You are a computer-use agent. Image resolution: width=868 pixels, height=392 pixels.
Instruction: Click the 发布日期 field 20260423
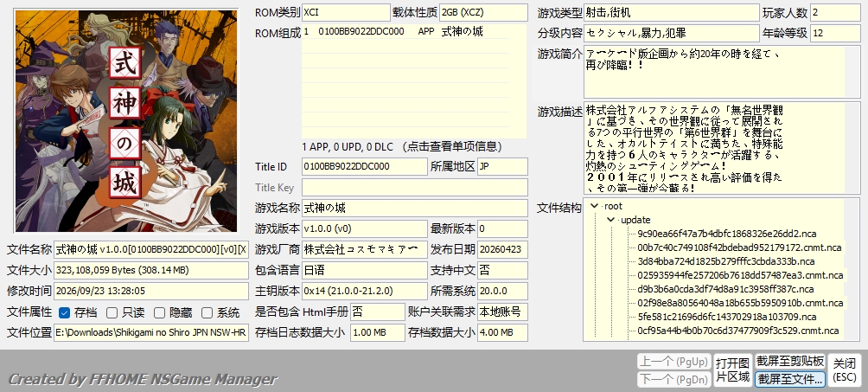[502, 249]
